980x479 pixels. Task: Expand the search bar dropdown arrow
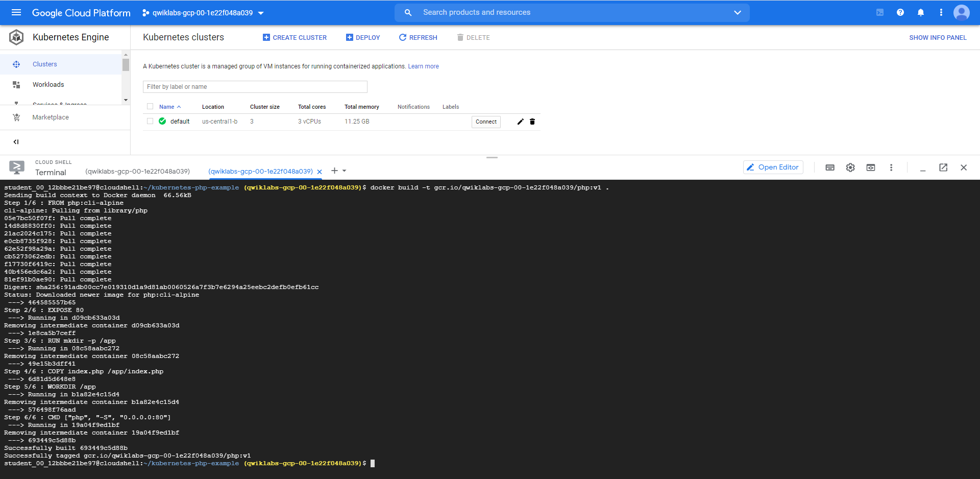tap(738, 12)
